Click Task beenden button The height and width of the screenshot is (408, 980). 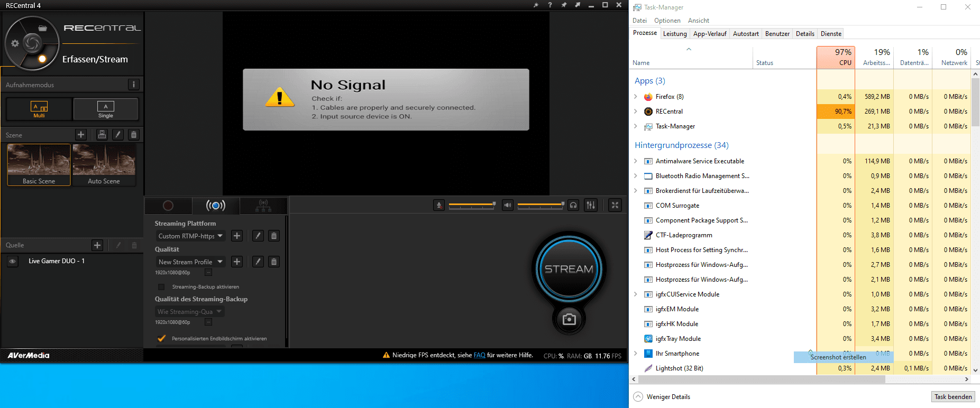953,397
